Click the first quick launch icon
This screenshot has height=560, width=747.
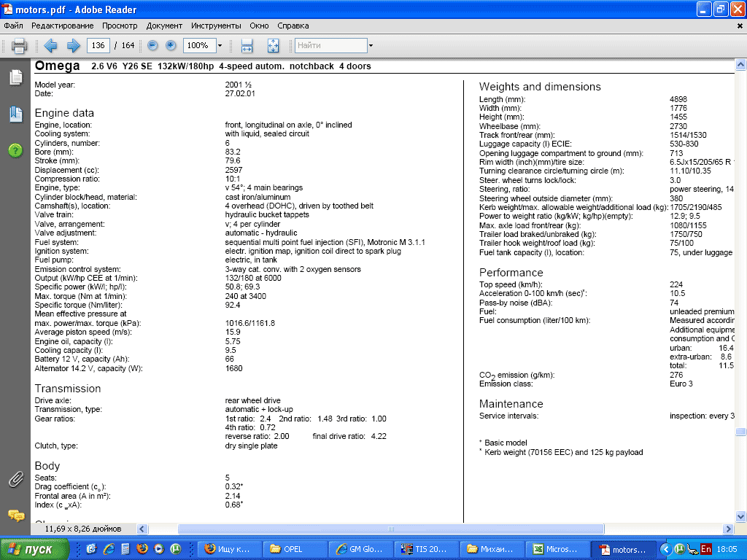pyautogui.click(x=91, y=549)
